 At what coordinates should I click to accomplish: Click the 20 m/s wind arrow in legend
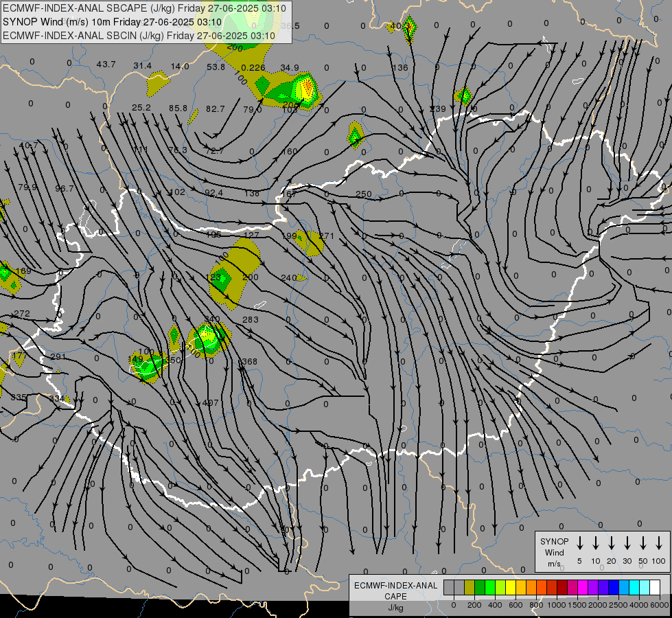pyautogui.click(x=611, y=542)
